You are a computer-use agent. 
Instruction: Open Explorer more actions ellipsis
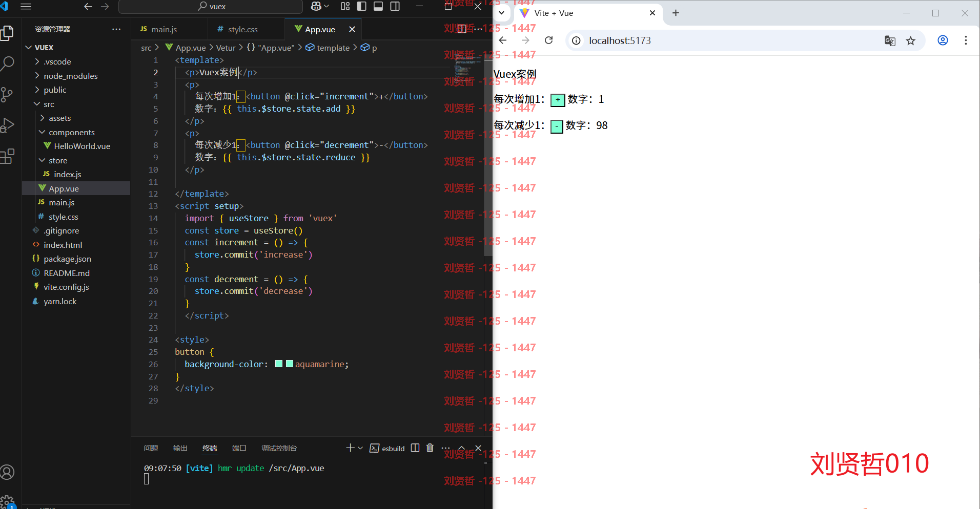click(116, 29)
